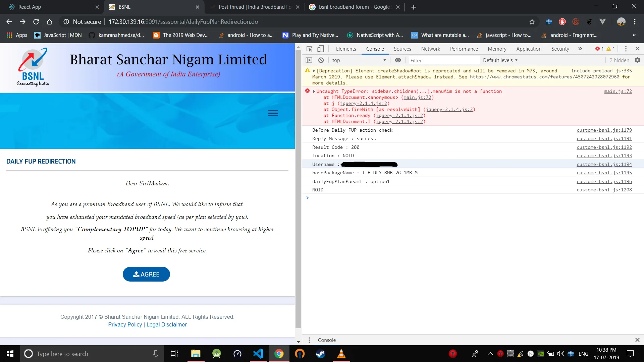
Task: Clear the console with the ban icon
Action: [321, 60]
